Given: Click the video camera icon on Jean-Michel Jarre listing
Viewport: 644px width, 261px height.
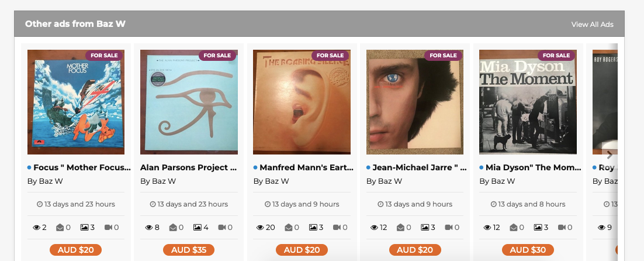Looking at the screenshot, I should (448, 227).
